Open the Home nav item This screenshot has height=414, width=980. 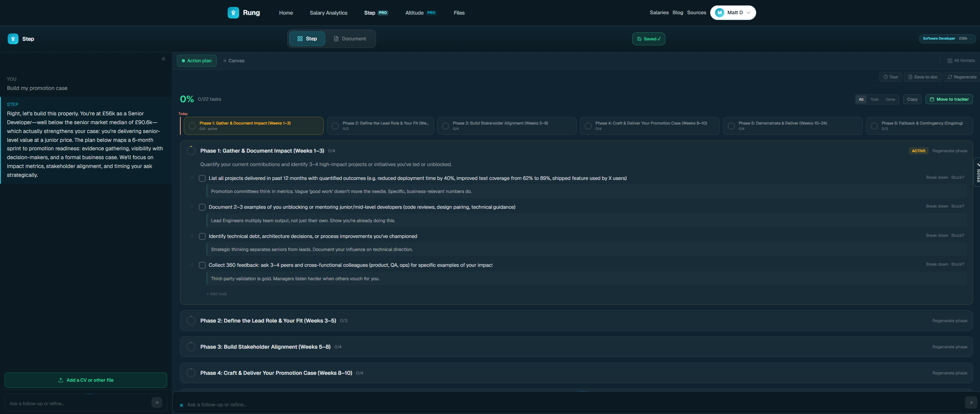click(x=286, y=13)
